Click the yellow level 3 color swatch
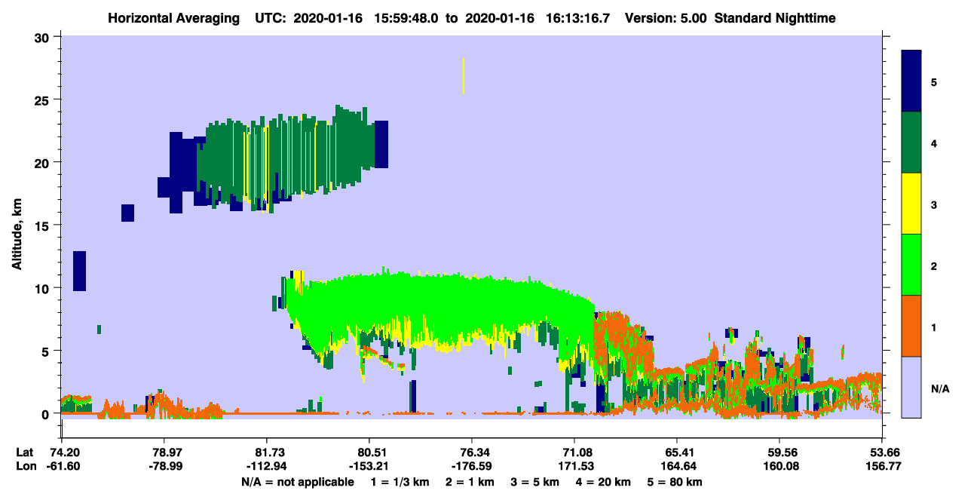This screenshot has width=980, height=503. (911, 204)
